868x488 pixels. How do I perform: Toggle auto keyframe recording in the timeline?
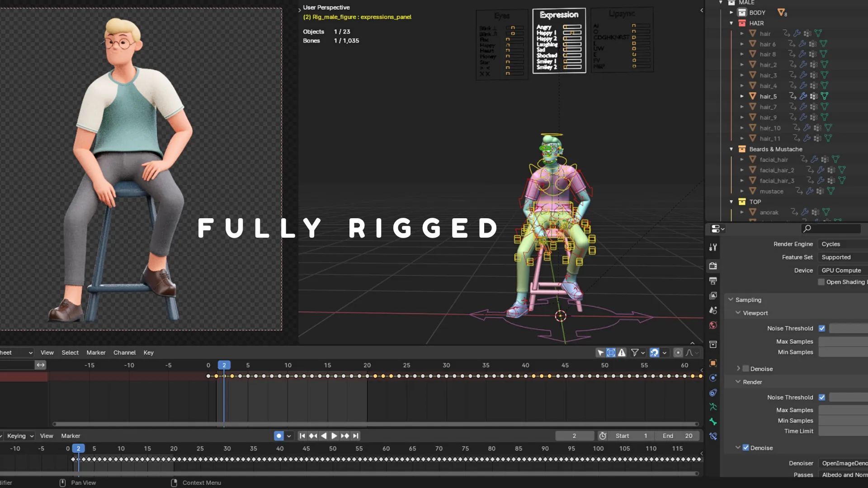point(279,436)
